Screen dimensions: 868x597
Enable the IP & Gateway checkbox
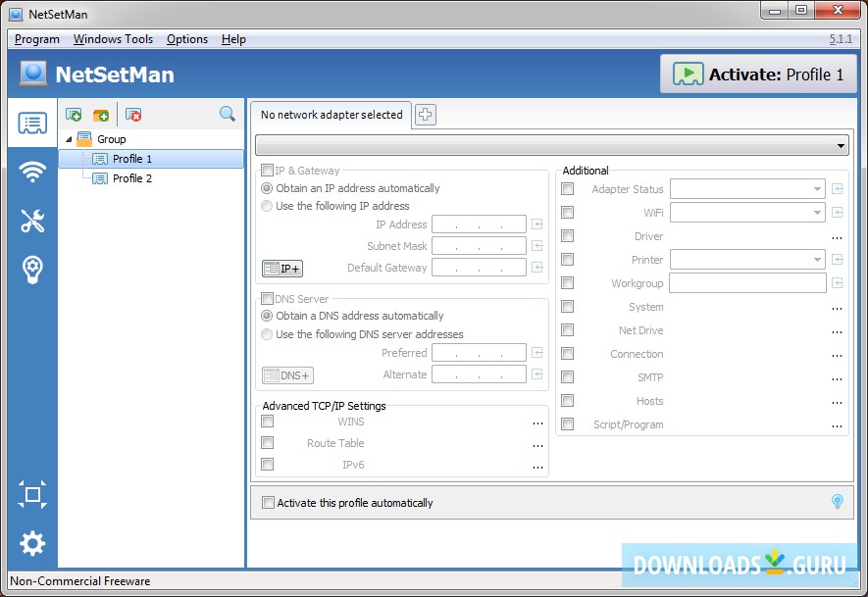tap(268, 171)
